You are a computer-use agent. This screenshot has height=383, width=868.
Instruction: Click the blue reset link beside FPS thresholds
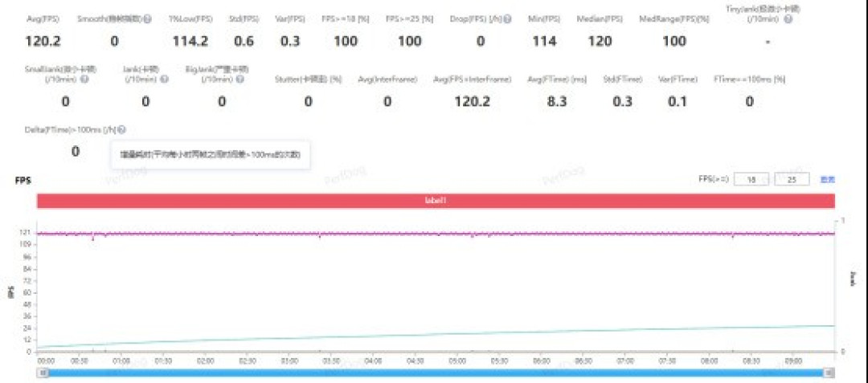click(827, 180)
